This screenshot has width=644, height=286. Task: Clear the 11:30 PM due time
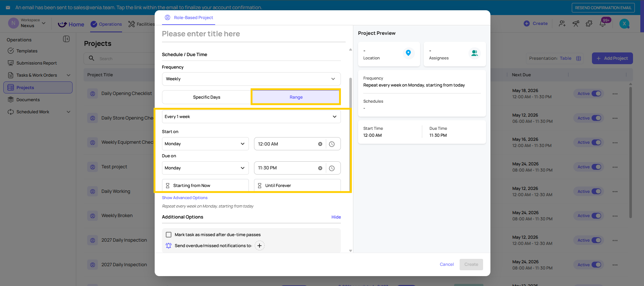(x=320, y=168)
